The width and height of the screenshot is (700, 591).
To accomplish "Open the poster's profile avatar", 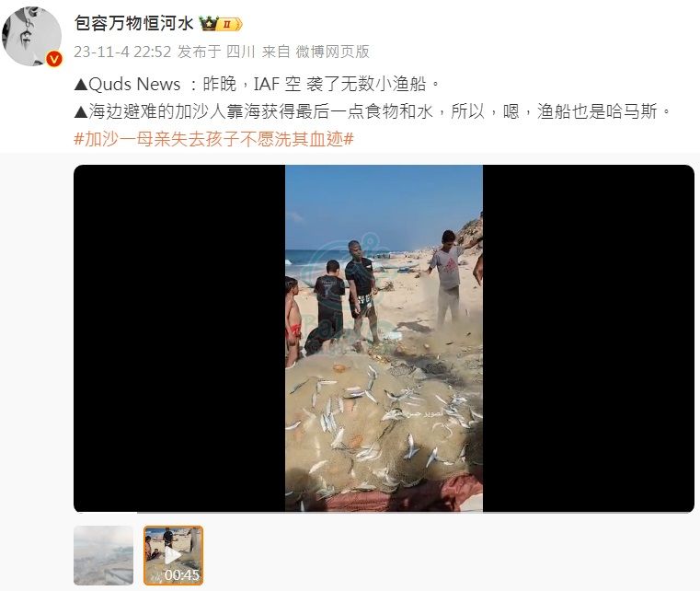I will (31, 37).
